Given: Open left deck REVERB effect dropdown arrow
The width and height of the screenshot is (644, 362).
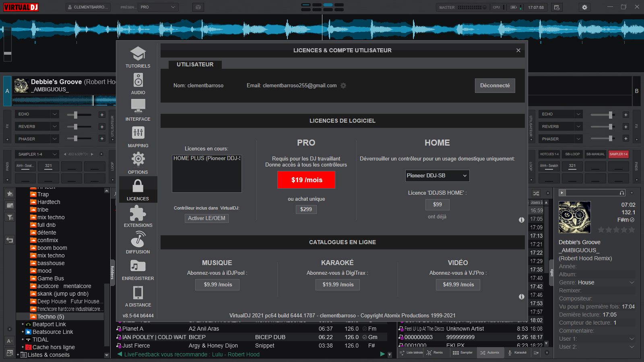Looking at the screenshot, I should click(x=54, y=126).
